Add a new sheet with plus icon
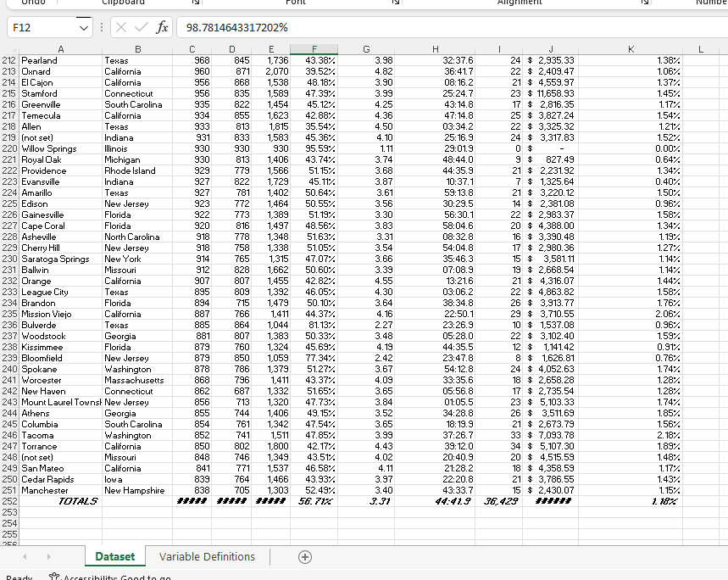The height and width of the screenshot is (580, 728). point(305,557)
